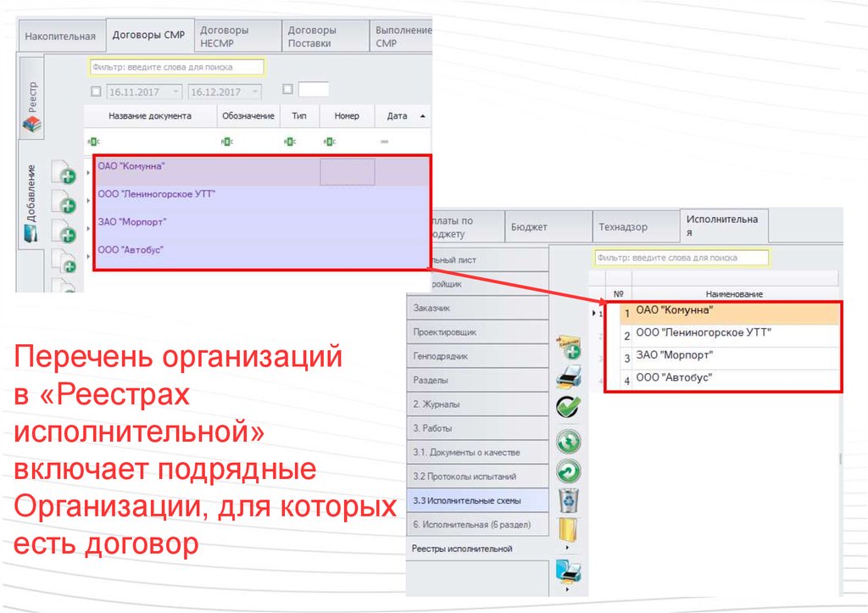Toggle the sort arrow on the Дата column
This screenshot has height=613, width=868.
click(423, 116)
